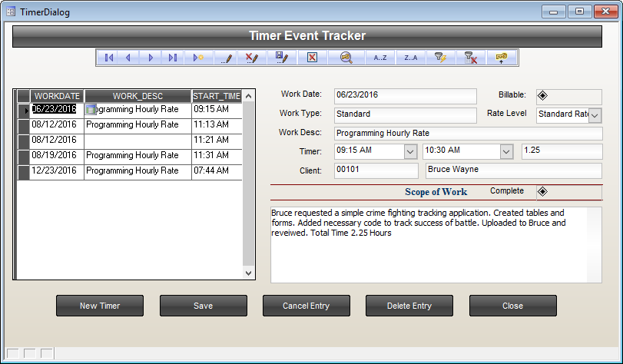This screenshot has height=364, width=623.
Task: Go to the previous record arrow
Action: coord(128,58)
